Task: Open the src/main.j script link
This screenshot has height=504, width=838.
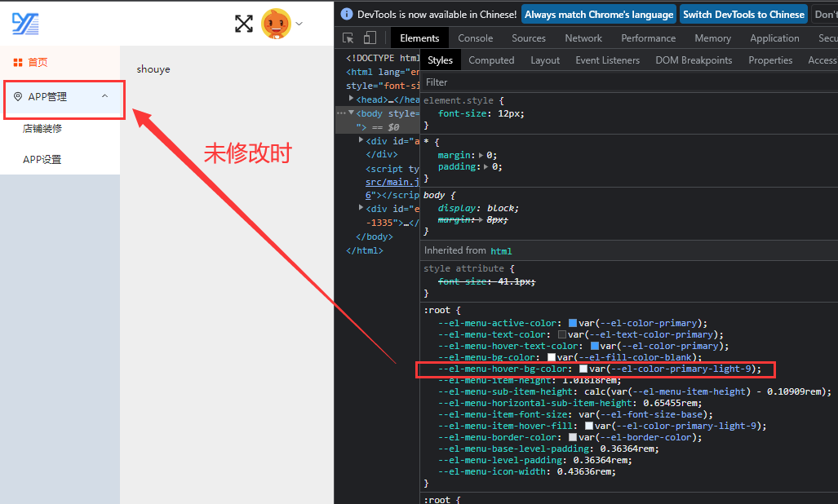Action: (x=392, y=182)
